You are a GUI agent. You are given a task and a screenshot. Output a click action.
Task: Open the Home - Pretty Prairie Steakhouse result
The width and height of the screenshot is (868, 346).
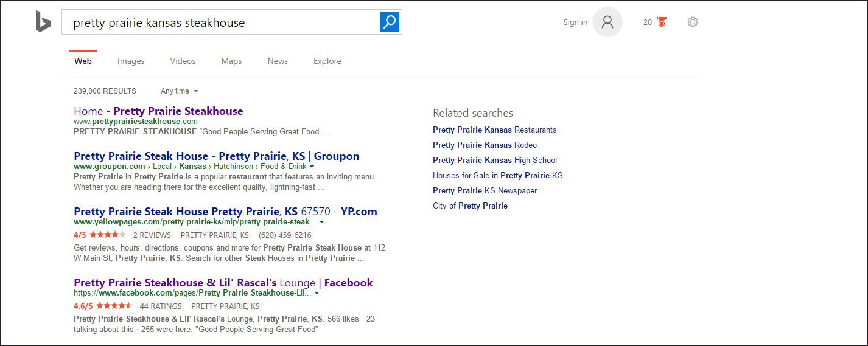(158, 111)
